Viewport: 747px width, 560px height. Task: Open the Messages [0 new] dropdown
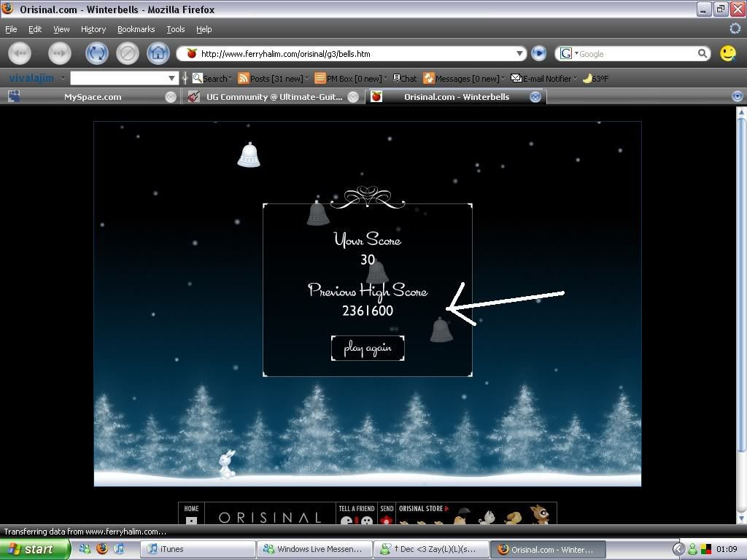(x=503, y=79)
